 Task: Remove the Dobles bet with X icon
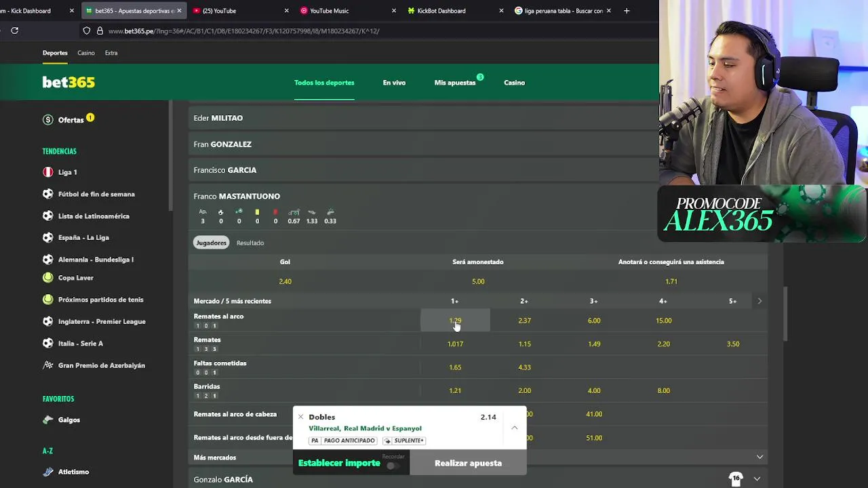pos(300,417)
